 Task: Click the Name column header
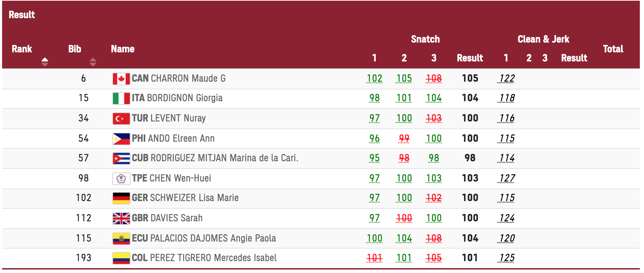(122, 49)
